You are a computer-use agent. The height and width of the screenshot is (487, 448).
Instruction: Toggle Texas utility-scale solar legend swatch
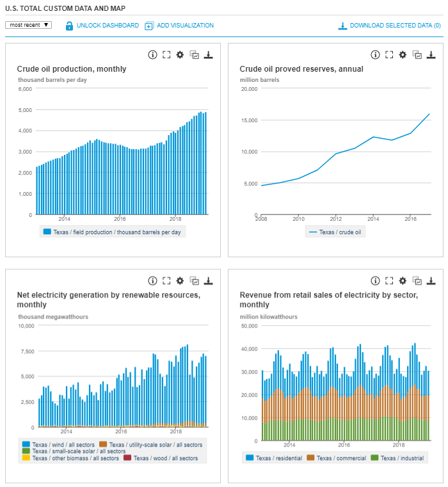tap(103, 444)
